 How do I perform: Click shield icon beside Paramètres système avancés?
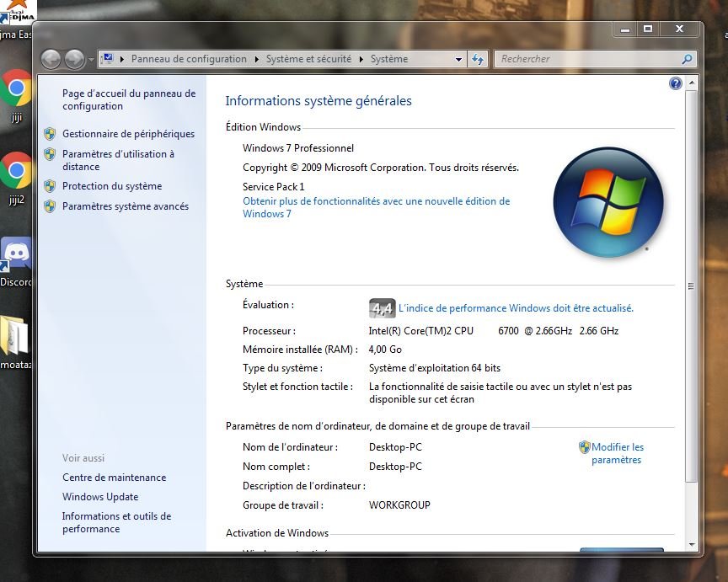click(x=50, y=206)
